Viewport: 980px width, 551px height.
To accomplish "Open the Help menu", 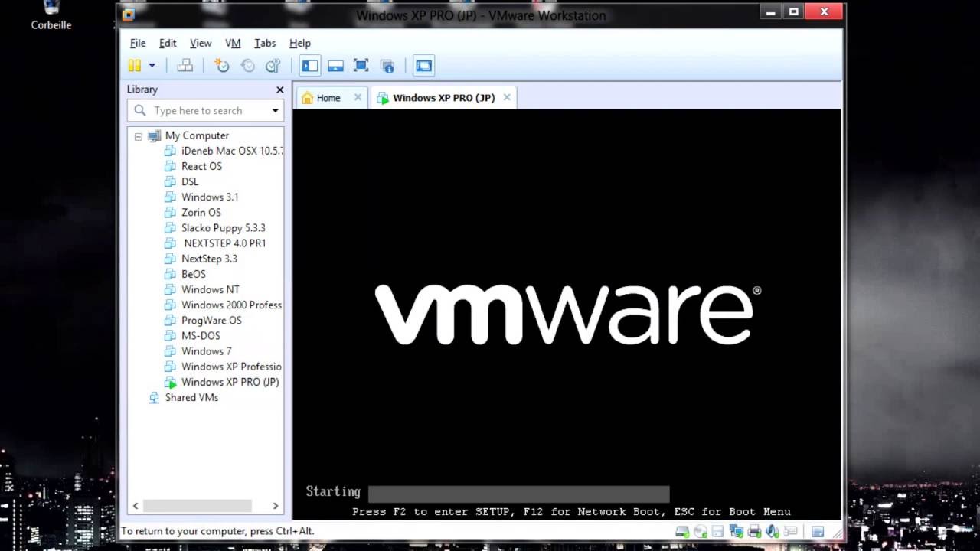I will [x=300, y=43].
